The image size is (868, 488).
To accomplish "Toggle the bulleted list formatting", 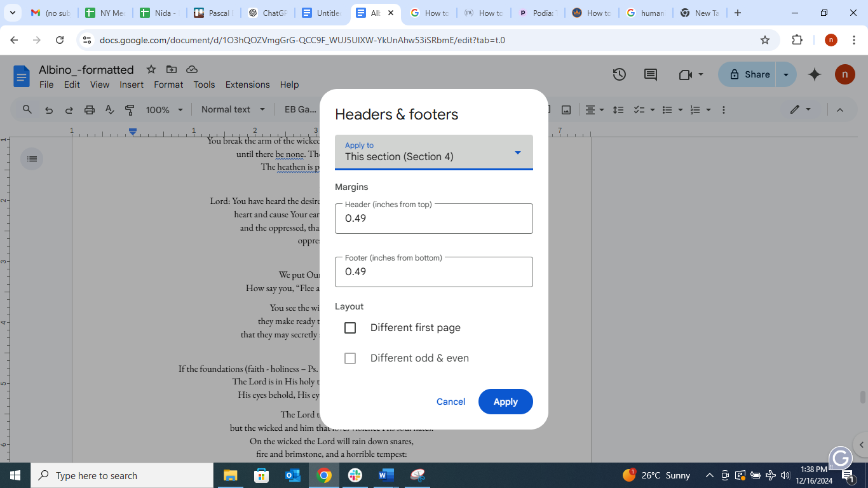I will (667, 109).
